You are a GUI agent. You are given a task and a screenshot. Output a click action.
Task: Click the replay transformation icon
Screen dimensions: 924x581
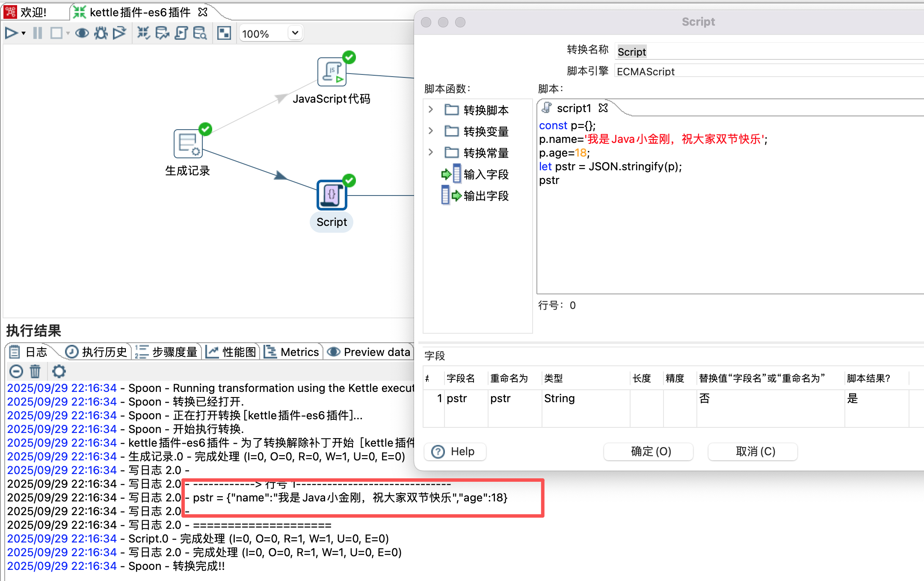(119, 33)
